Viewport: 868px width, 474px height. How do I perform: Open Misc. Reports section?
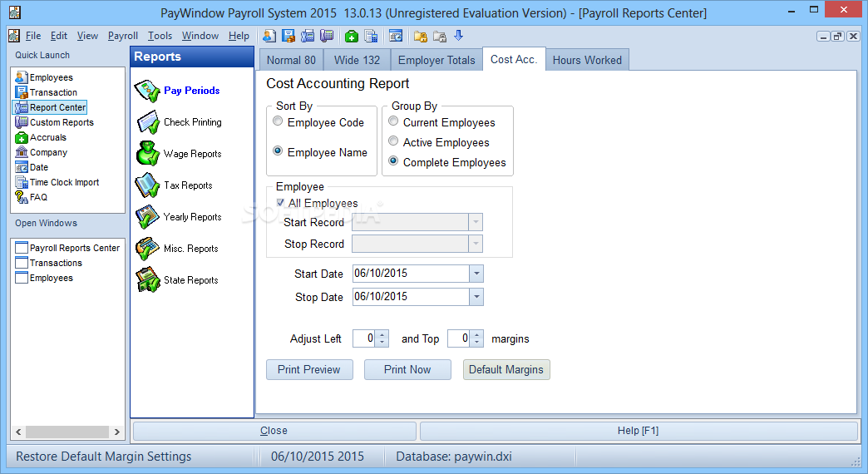click(177, 249)
